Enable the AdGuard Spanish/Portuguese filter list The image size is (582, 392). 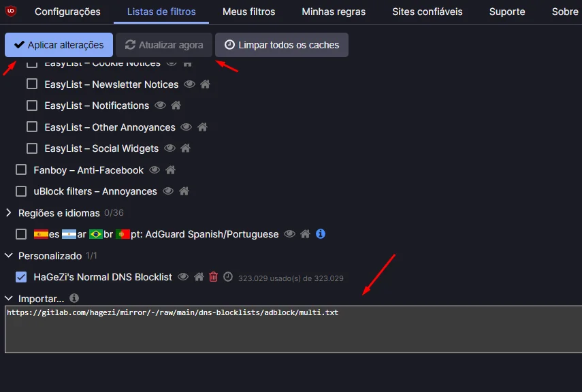[20, 233]
